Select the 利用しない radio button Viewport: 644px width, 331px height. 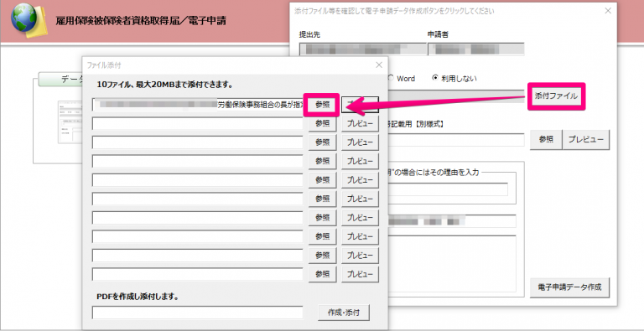435,78
